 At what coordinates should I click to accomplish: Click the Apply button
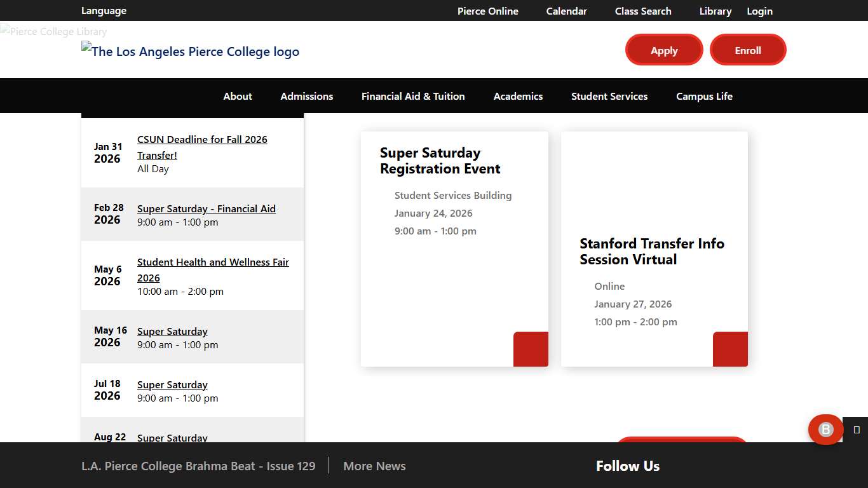point(664,50)
